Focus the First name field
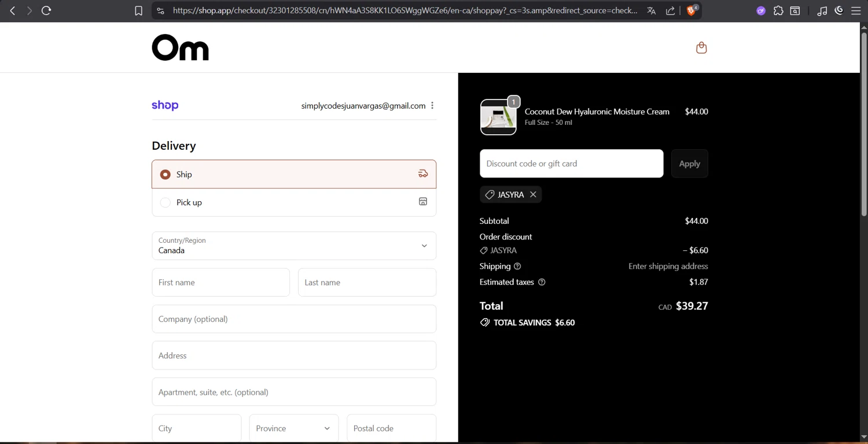The image size is (868, 444). pyautogui.click(x=220, y=282)
